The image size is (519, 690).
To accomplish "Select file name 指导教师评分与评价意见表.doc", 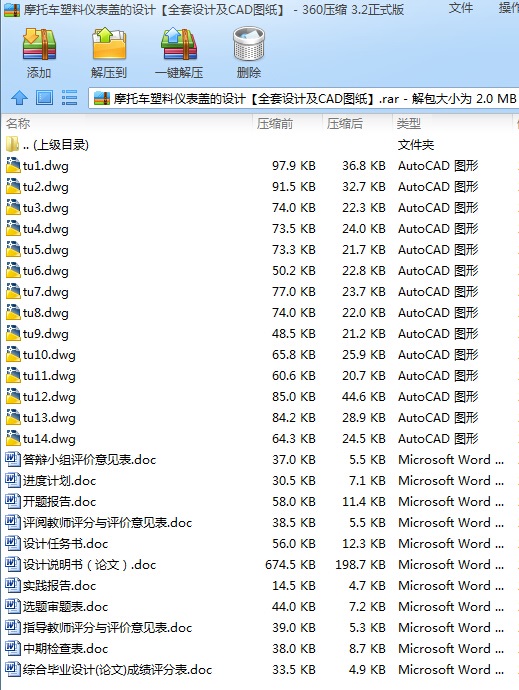I will [107, 628].
